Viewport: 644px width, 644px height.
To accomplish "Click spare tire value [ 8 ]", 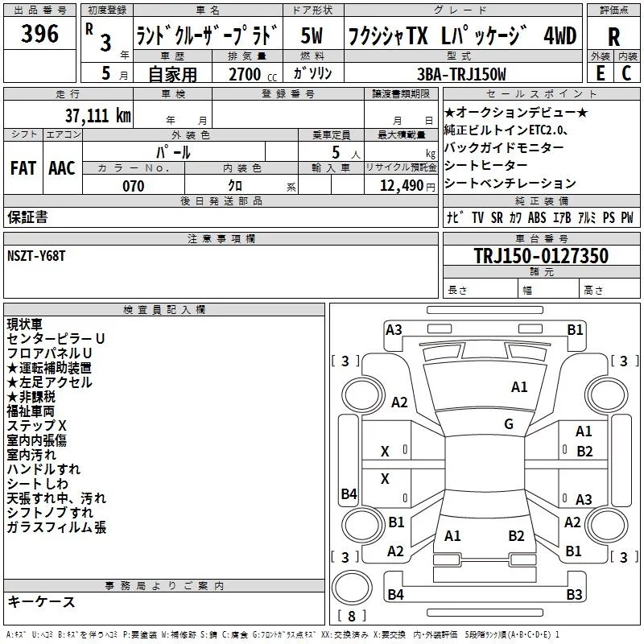I will [x=352, y=616].
